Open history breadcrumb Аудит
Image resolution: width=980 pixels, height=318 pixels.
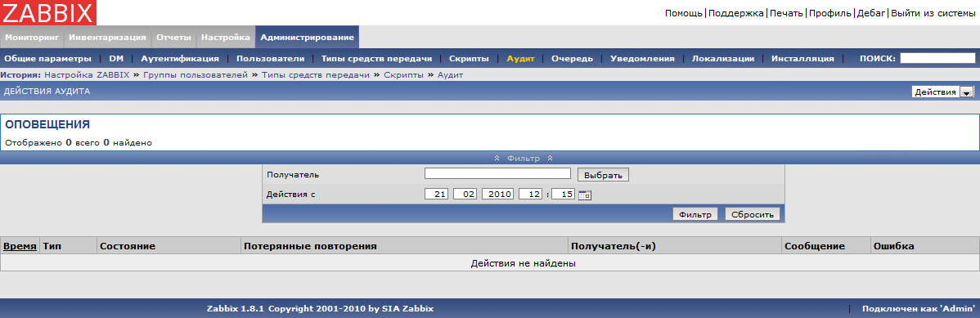[450, 75]
